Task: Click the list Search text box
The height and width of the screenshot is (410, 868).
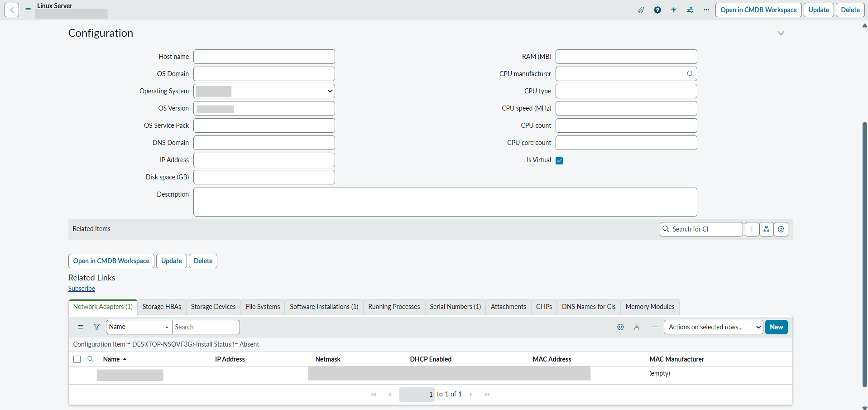Action: (206, 327)
